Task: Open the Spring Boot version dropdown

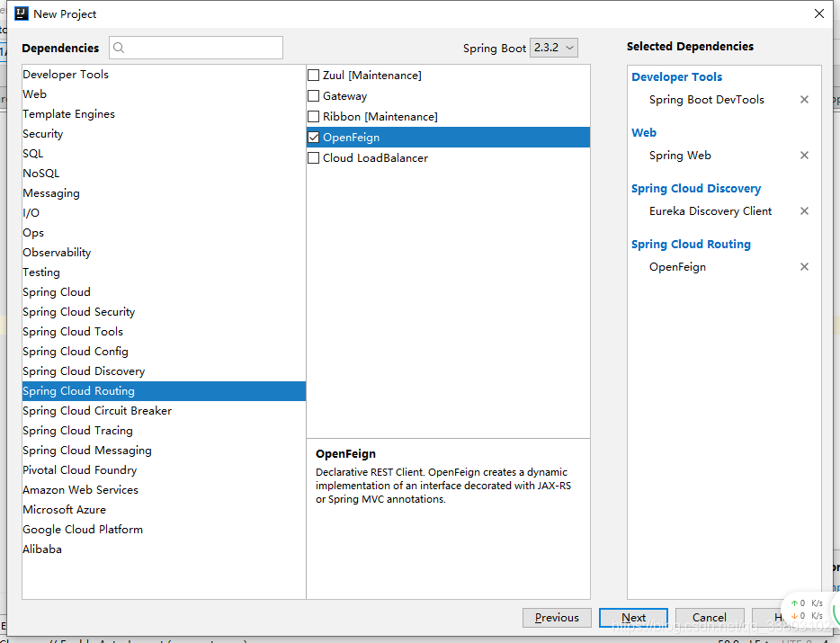Action: pyautogui.click(x=553, y=48)
